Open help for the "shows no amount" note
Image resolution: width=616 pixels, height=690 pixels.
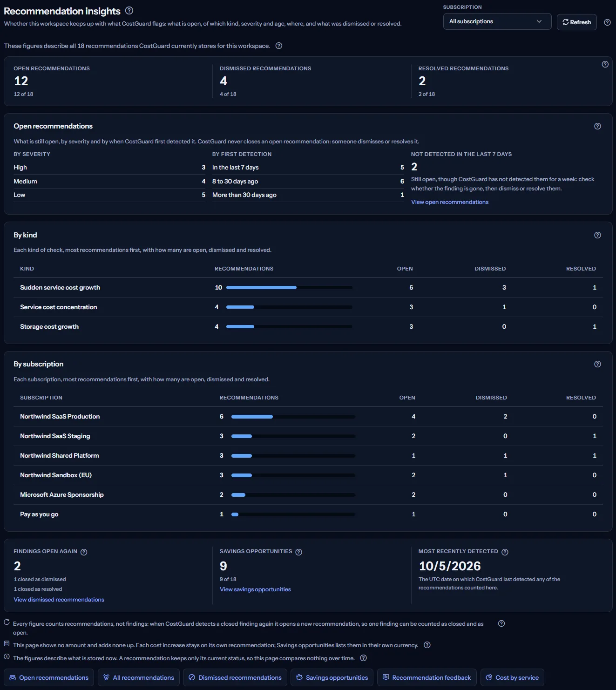pyautogui.click(x=427, y=645)
